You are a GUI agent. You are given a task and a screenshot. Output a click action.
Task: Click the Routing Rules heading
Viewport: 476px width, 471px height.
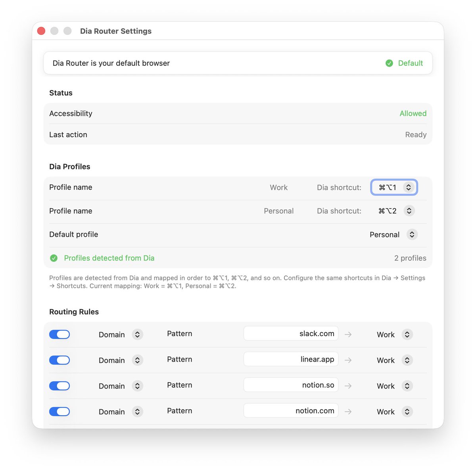tap(74, 312)
